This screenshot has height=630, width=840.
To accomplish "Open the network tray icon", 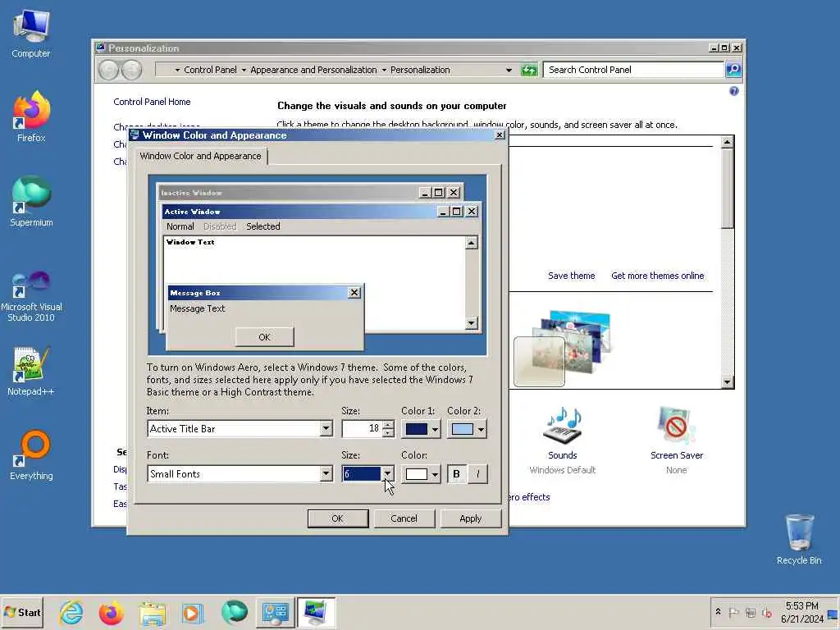I will [751, 612].
